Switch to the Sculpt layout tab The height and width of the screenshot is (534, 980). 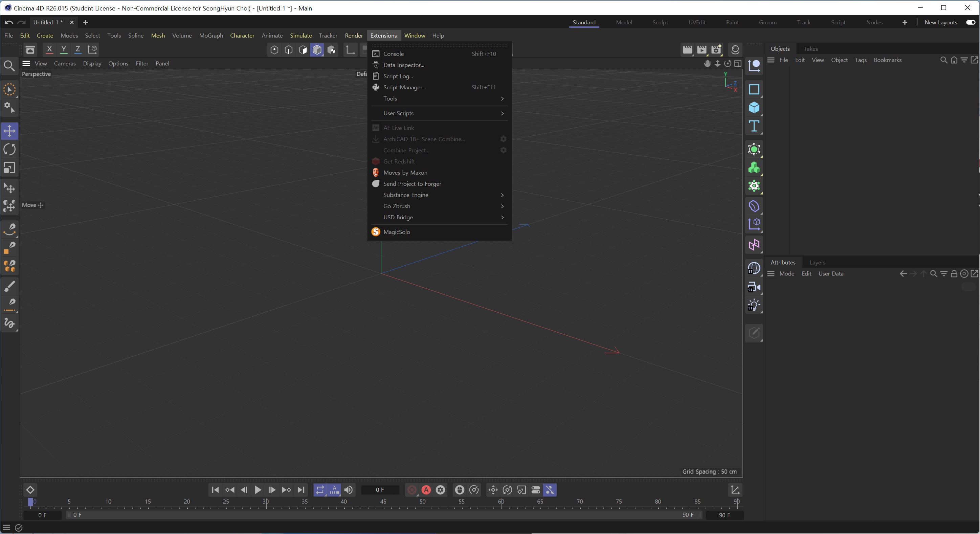660,22
